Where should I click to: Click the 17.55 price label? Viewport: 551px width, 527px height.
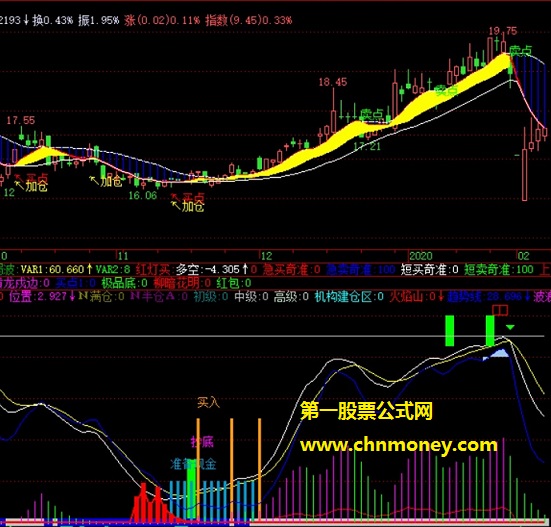click(21, 121)
